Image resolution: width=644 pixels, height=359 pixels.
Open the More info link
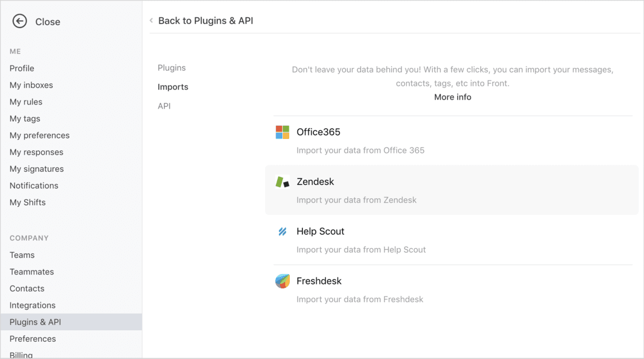[453, 97]
